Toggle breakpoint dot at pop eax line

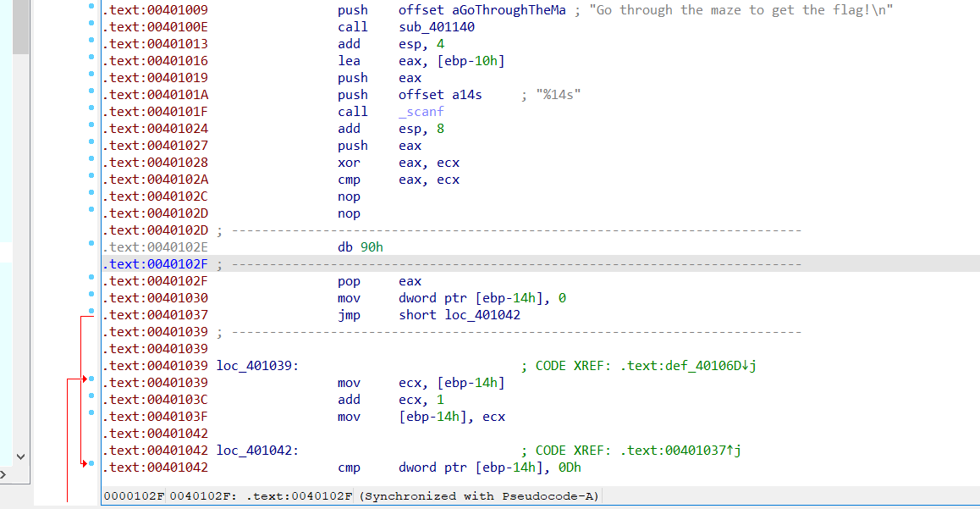[91, 277]
